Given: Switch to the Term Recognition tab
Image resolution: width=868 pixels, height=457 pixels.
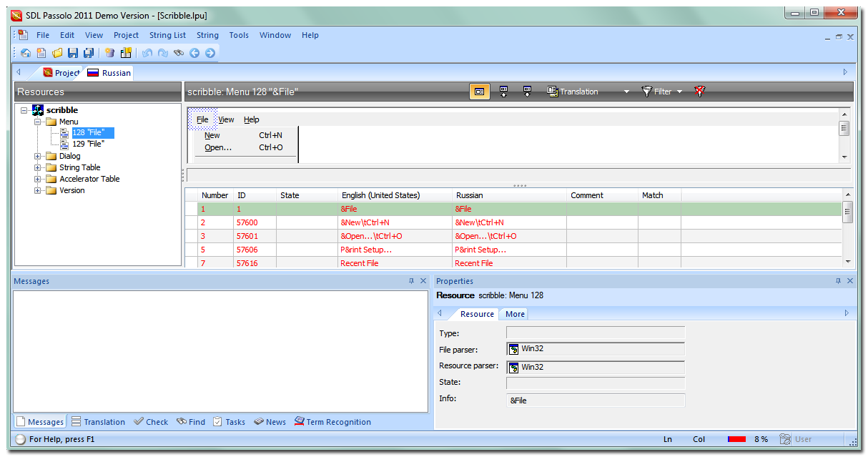Looking at the screenshot, I should pyautogui.click(x=332, y=422).
